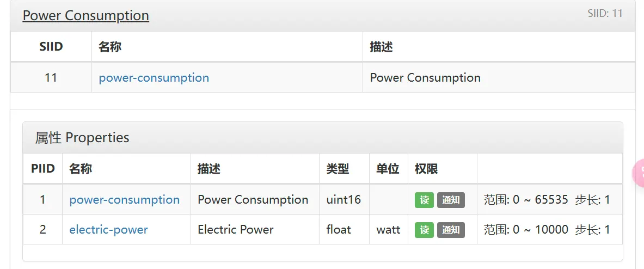Click the gray 通知 badge for electric-power
644x269 pixels.
point(451,230)
